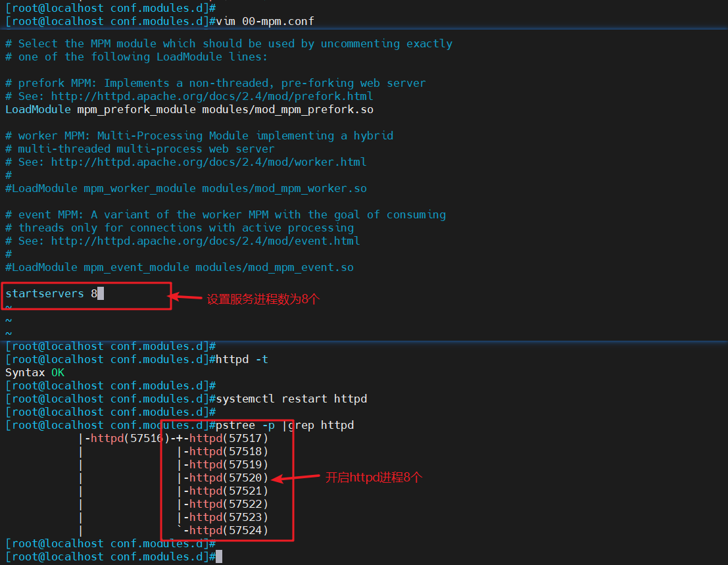Click the '# prefork MPM: Implements' comment line

(x=216, y=83)
